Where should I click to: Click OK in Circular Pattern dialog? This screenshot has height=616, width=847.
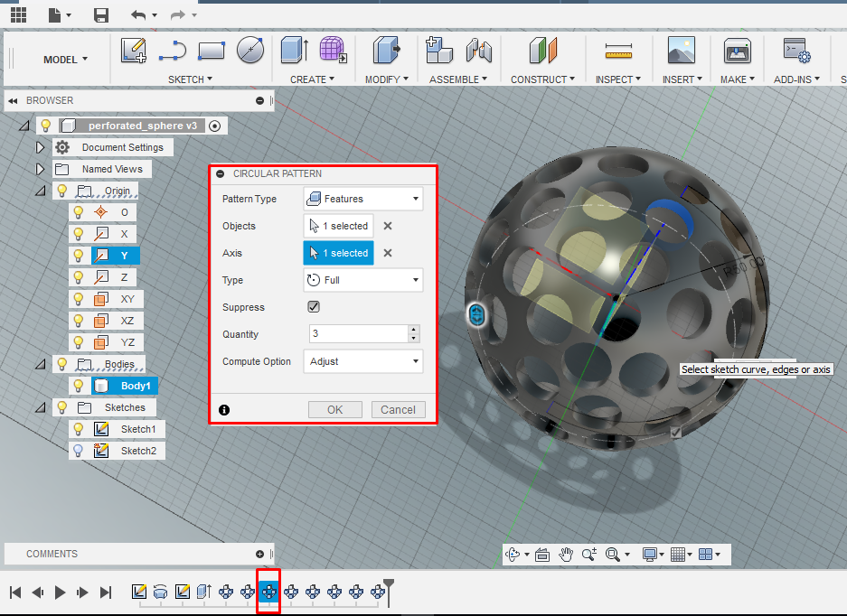point(334,410)
